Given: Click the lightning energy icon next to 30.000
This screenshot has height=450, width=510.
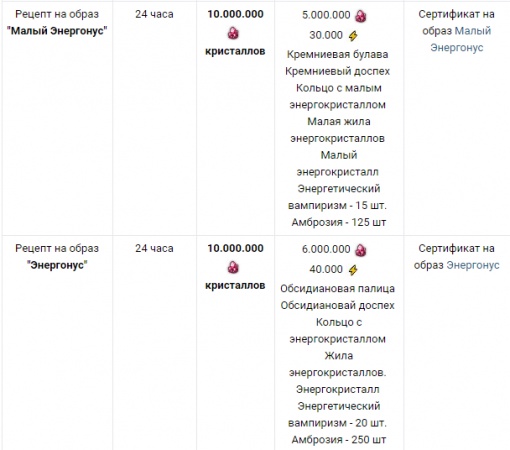Looking at the screenshot, I should pyautogui.click(x=353, y=36).
